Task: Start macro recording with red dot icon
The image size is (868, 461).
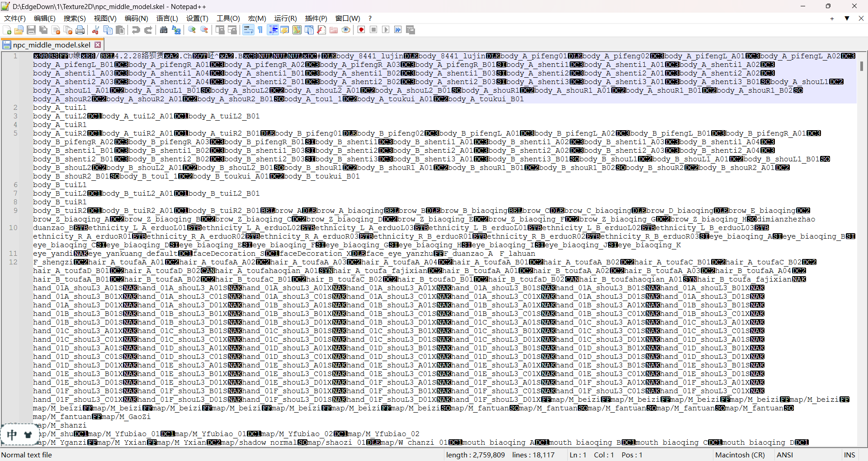Action: tap(361, 30)
